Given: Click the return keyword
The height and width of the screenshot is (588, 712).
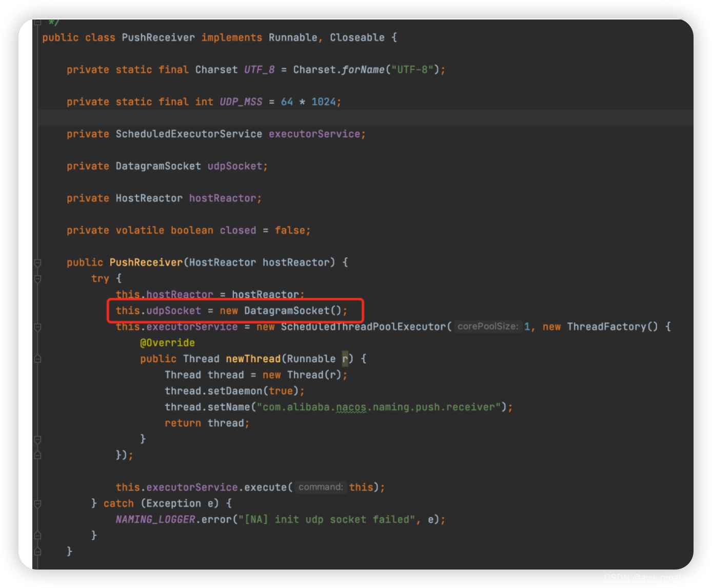Looking at the screenshot, I should (x=183, y=423).
